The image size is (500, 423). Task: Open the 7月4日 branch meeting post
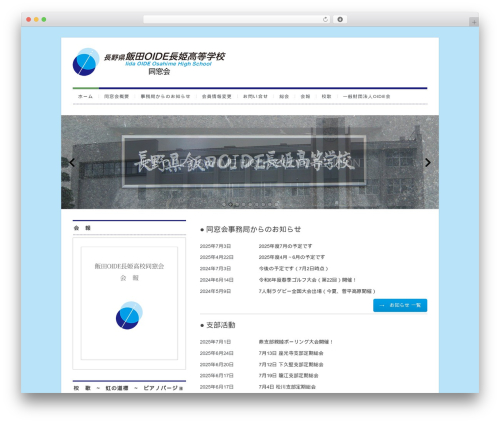tap(287, 387)
